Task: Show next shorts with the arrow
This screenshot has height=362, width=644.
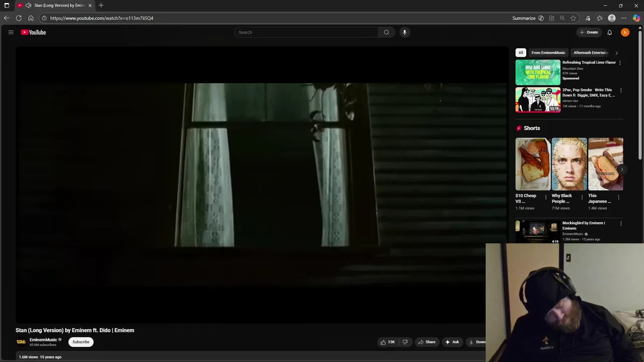Action: click(x=621, y=170)
